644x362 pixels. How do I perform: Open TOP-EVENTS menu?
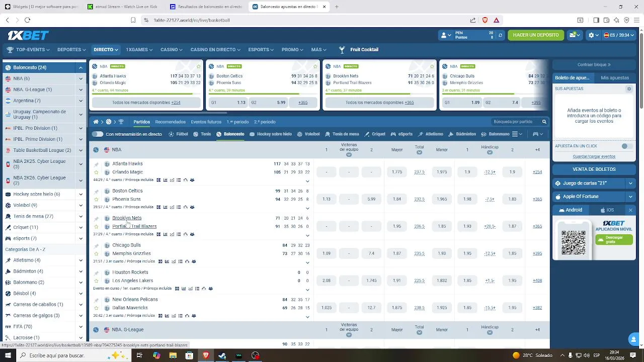[x=28, y=50]
